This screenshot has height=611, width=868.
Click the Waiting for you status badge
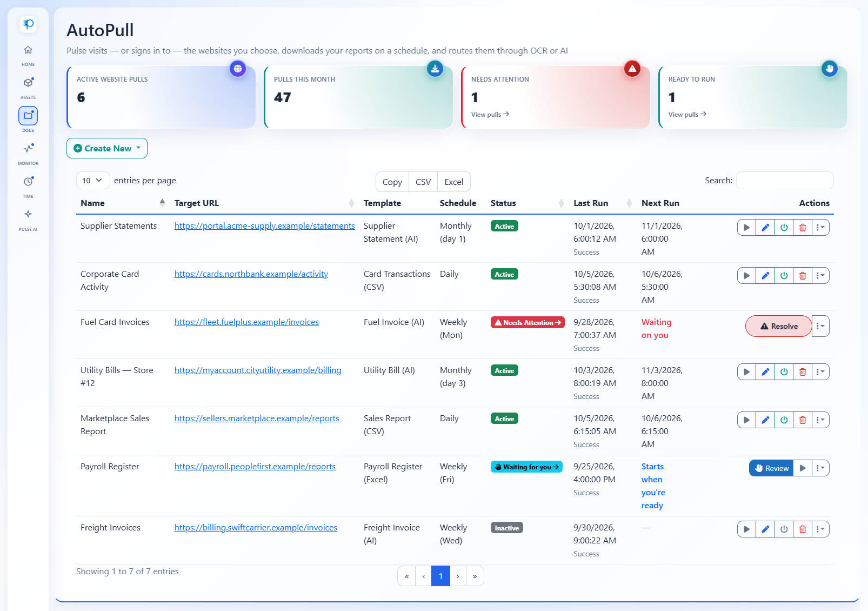coord(527,467)
